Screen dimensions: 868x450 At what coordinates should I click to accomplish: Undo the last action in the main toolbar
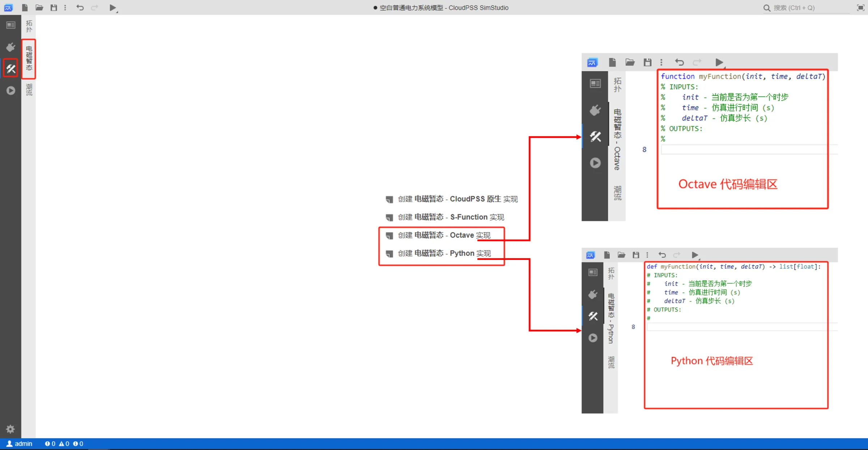80,8
